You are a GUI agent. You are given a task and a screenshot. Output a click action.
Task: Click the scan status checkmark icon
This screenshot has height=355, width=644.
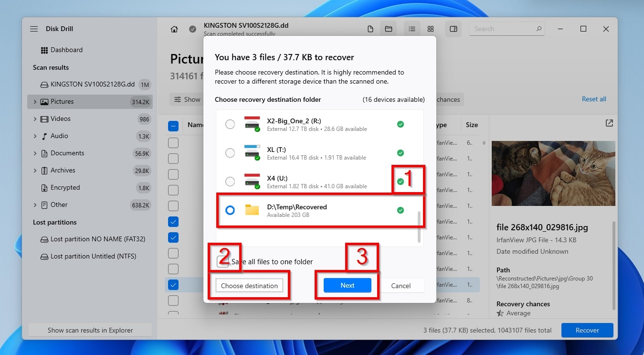pos(192,29)
